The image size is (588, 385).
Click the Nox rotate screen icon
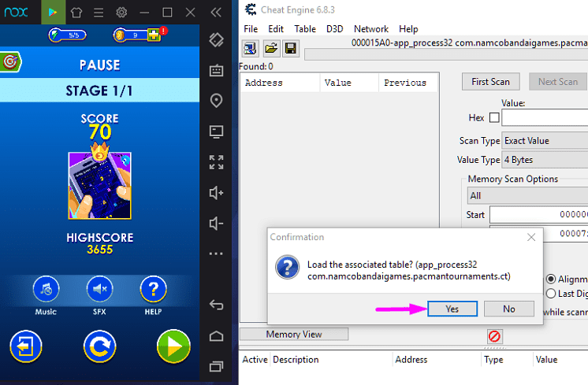pyautogui.click(x=217, y=39)
